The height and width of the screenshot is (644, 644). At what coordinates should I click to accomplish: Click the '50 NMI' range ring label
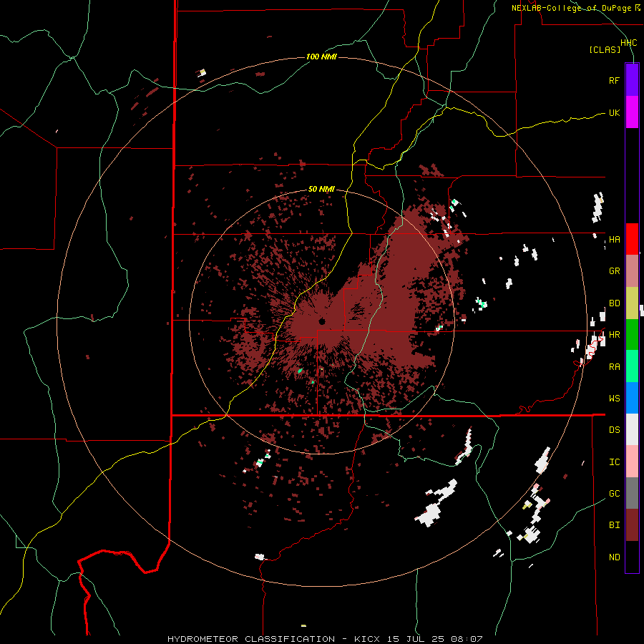[x=321, y=190]
